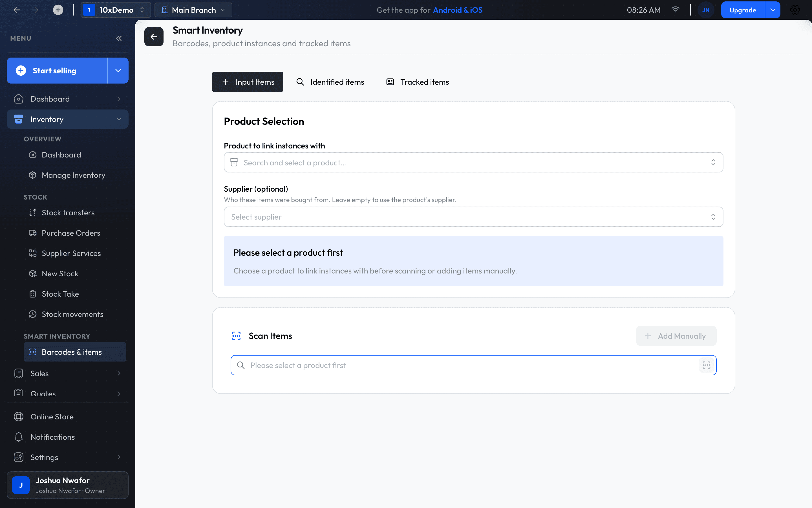
Task: Open the Main Branch selector
Action: click(x=193, y=10)
